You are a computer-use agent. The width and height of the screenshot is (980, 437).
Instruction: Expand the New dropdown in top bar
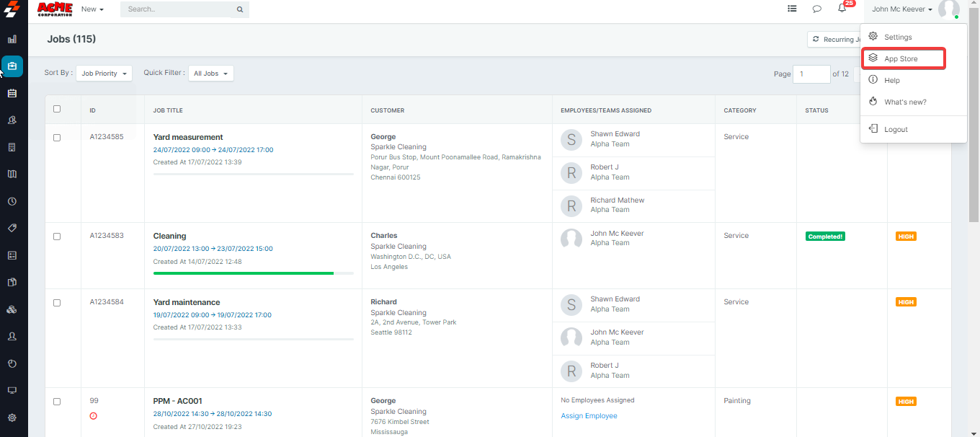pyautogui.click(x=92, y=9)
